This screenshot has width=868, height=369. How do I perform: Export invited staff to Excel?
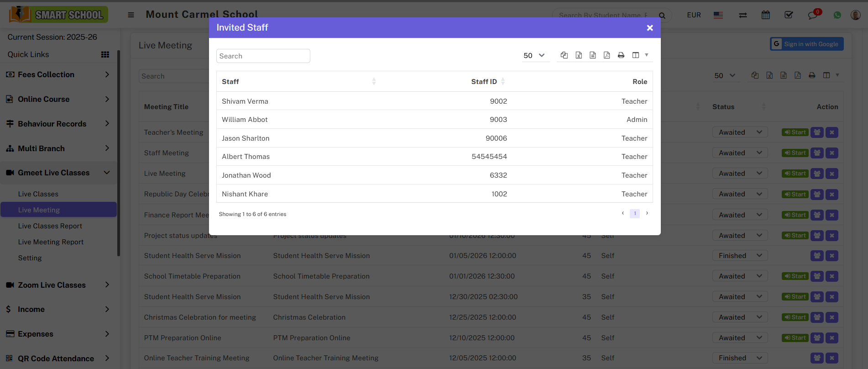tap(579, 55)
